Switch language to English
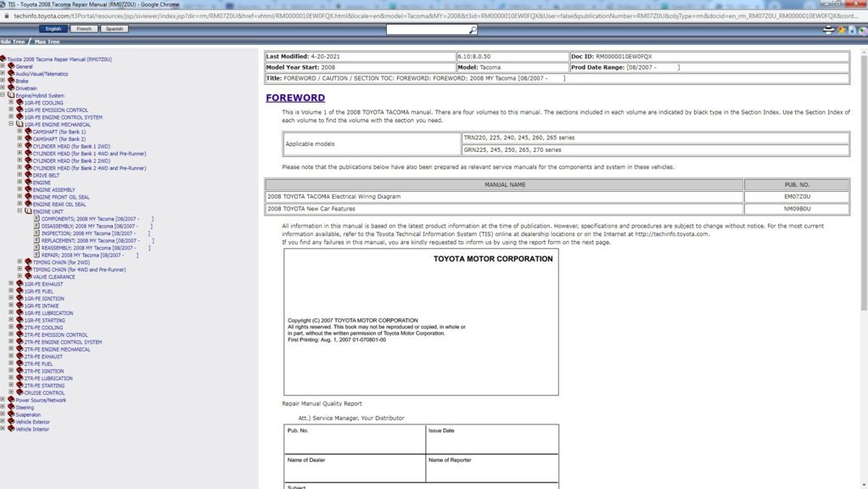The width and height of the screenshot is (868, 489). (53, 29)
